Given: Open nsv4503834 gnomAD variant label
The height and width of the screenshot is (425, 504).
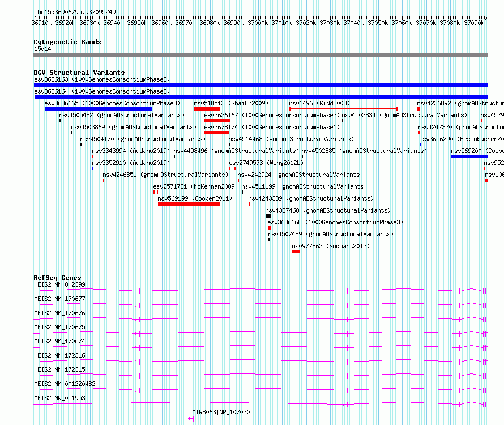Looking at the screenshot, I should click(404, 115).
